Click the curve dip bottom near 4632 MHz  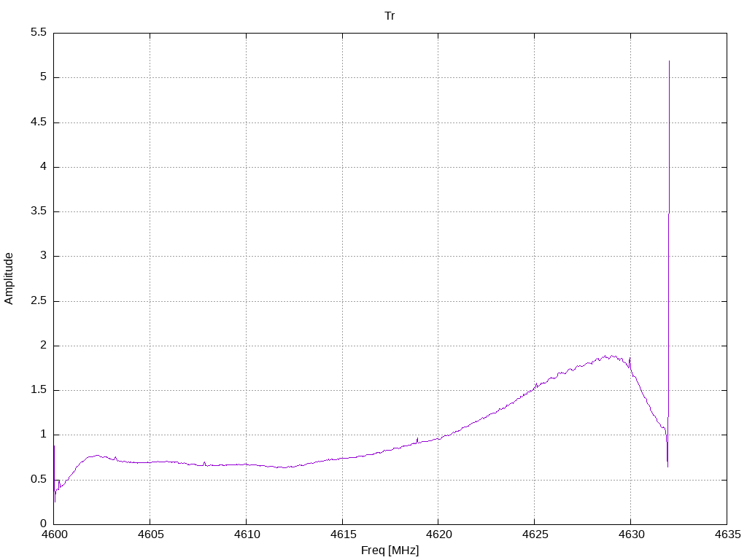(667, 466)
